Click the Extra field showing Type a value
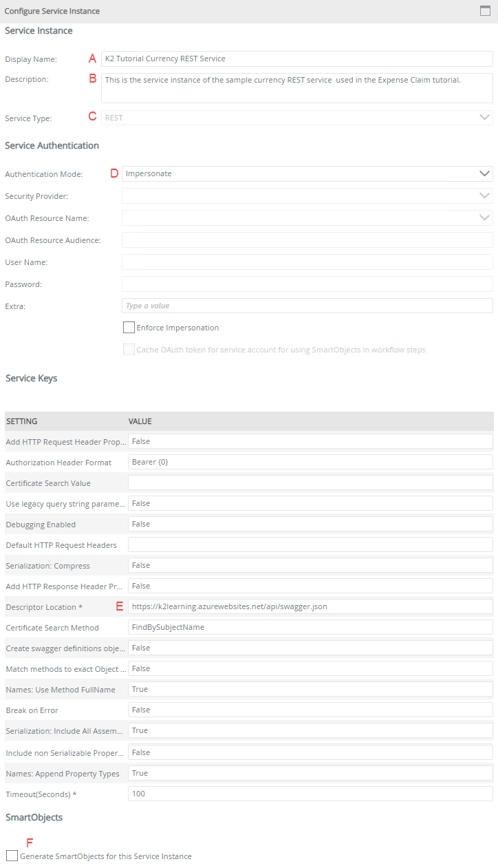 click(x=307, y=306)
